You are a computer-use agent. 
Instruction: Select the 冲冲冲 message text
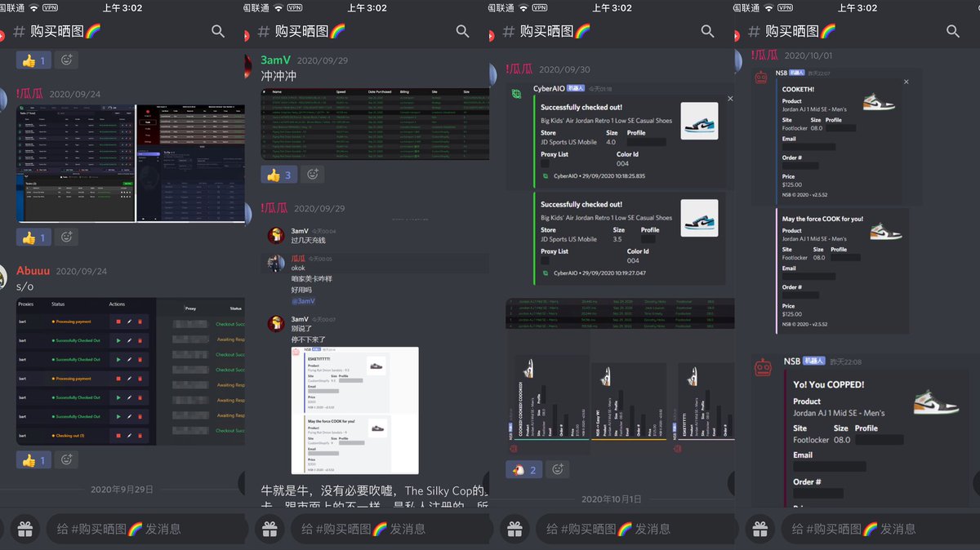point(278,76)
